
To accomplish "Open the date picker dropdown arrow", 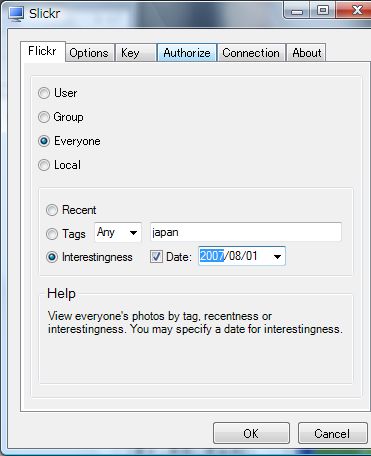I will click(277, 256).
